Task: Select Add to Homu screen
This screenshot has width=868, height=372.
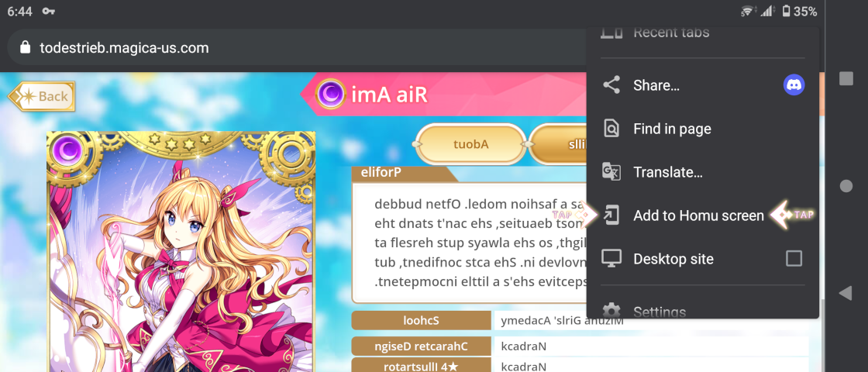Action: click(703, 215)
